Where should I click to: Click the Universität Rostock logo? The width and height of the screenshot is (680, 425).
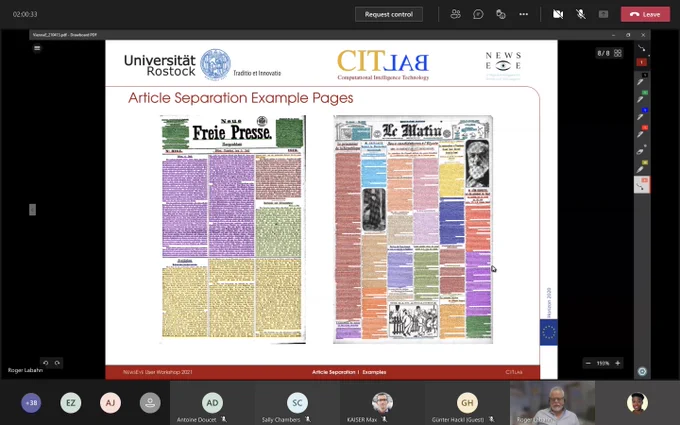pos(177,65)
